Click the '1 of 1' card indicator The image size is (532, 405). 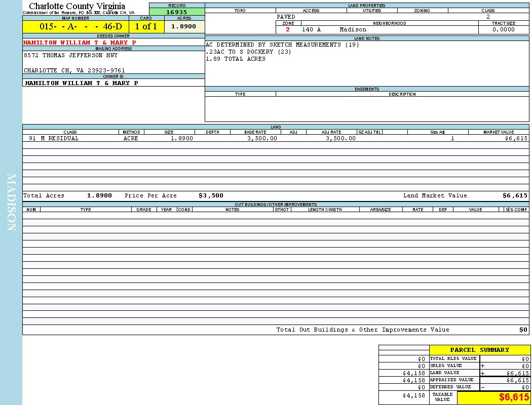[146, 27]
